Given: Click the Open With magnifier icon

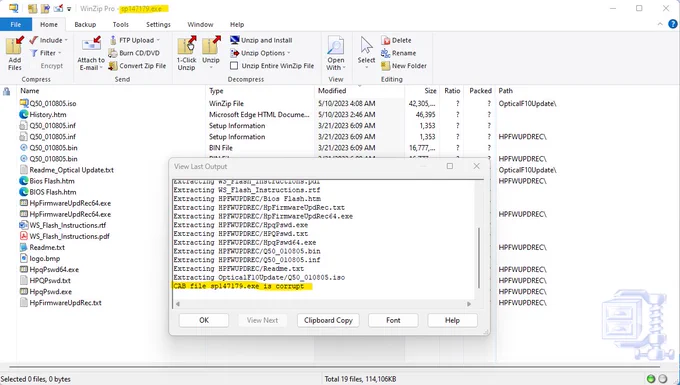Looking at the screenshot, I should tap(336, 45).
